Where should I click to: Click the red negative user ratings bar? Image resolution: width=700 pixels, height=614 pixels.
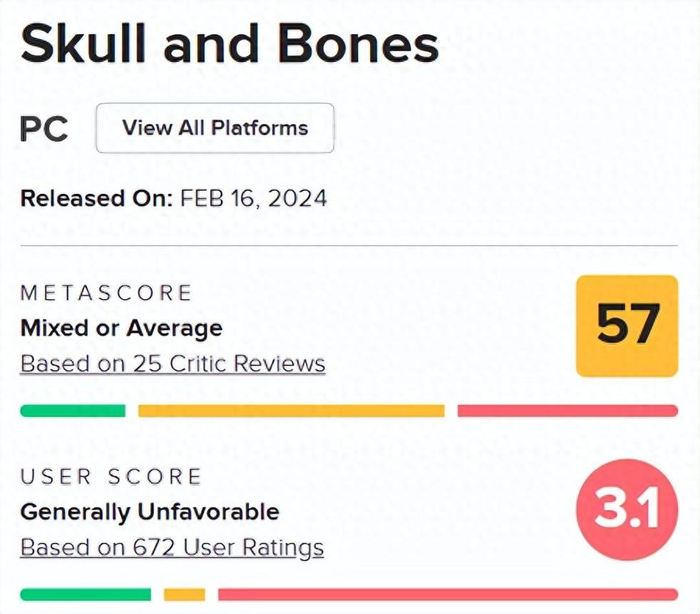[448, 595]
